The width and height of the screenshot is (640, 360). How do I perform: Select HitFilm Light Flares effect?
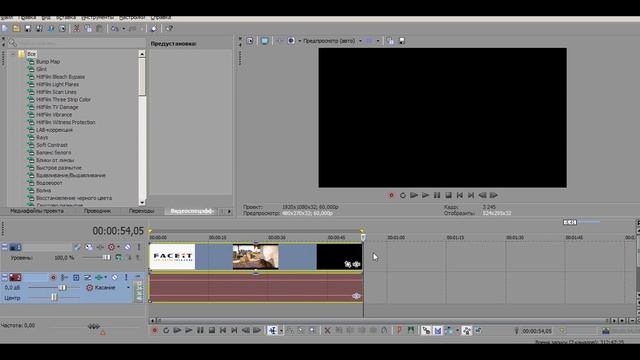pyautogui.click(x=57, y=84)
